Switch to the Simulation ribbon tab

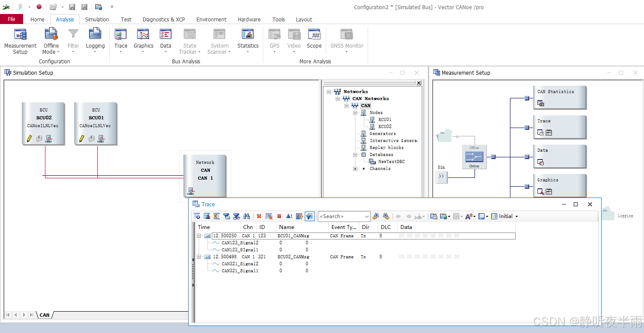tap(97, 19)
